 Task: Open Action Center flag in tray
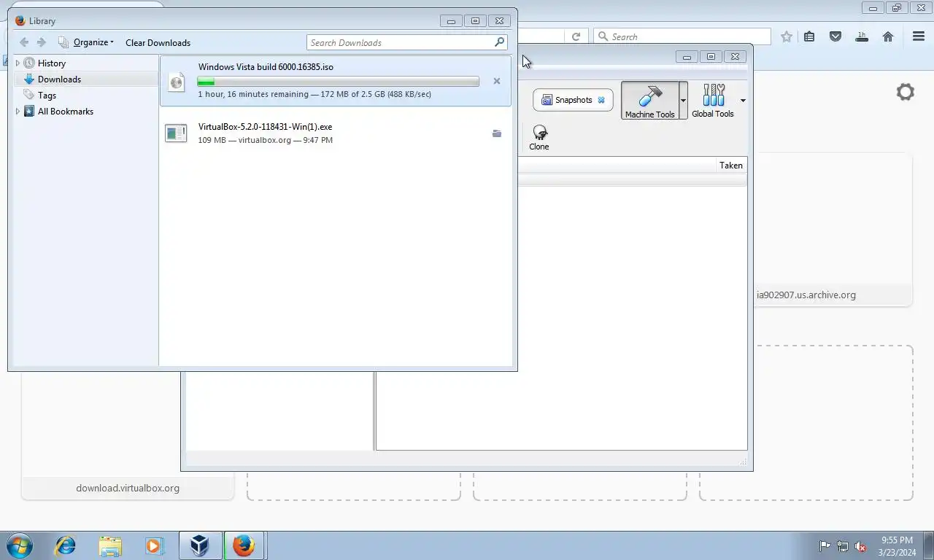[x=825, y=546]
